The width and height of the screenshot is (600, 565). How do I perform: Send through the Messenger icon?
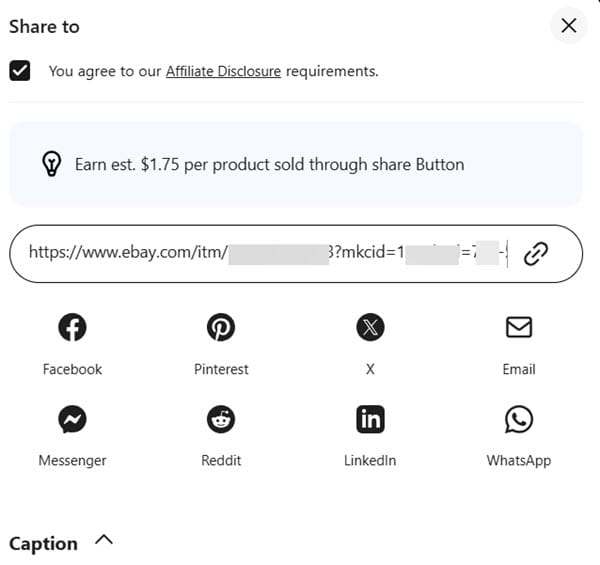tap(72, 419)
